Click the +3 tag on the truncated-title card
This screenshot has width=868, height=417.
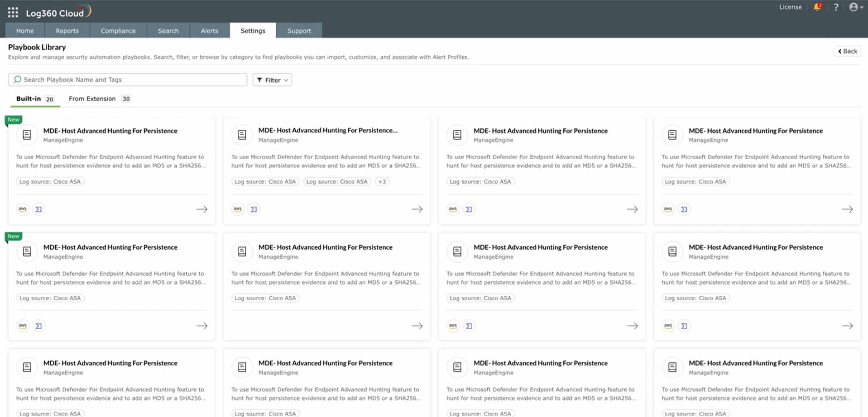tap(382, 181)
